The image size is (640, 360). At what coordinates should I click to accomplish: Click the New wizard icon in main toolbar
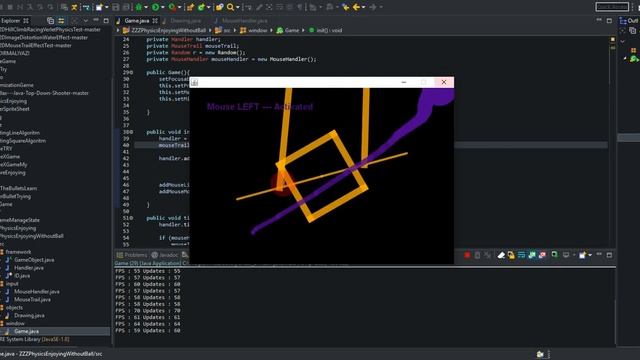pos(99,7)
